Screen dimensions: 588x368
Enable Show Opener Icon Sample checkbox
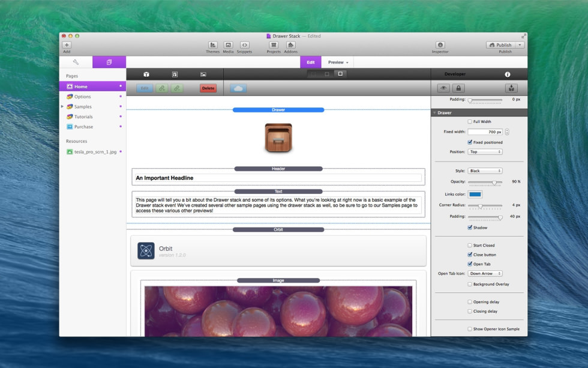[x=469, y=329]
